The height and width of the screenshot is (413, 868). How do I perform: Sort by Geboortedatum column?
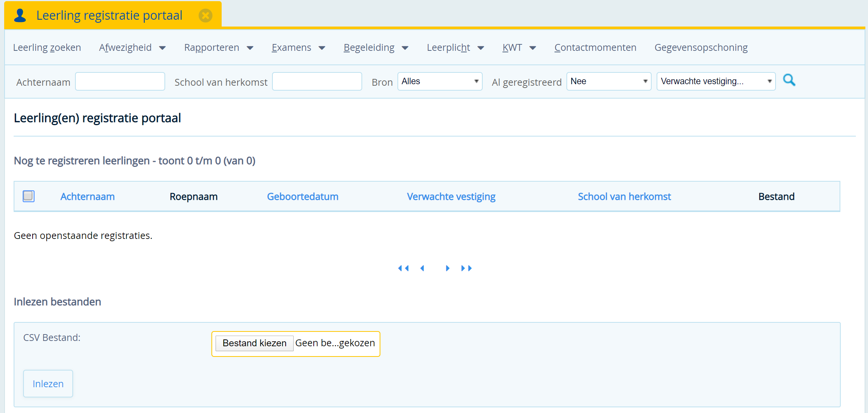tap(302, 196)
